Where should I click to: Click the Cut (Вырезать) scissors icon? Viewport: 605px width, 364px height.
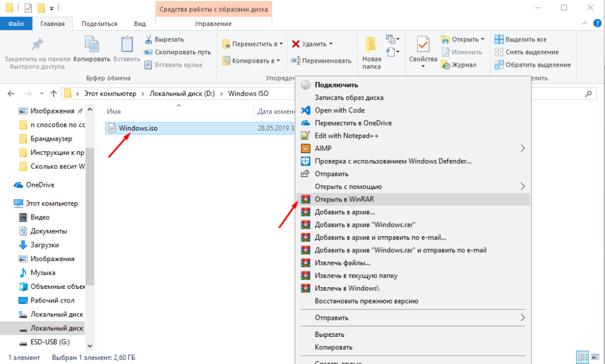coord(149,39)
